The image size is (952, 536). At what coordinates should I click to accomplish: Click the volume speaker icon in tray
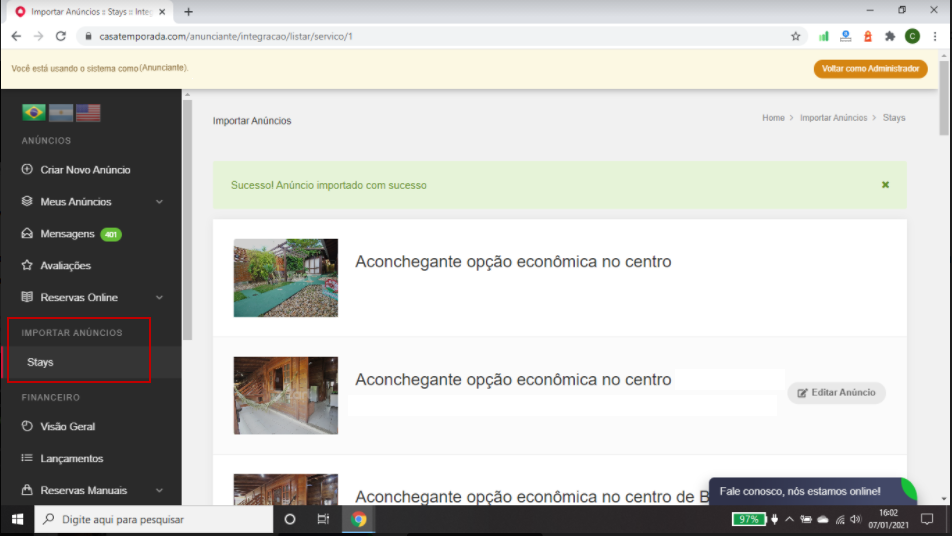pos(856,520)
